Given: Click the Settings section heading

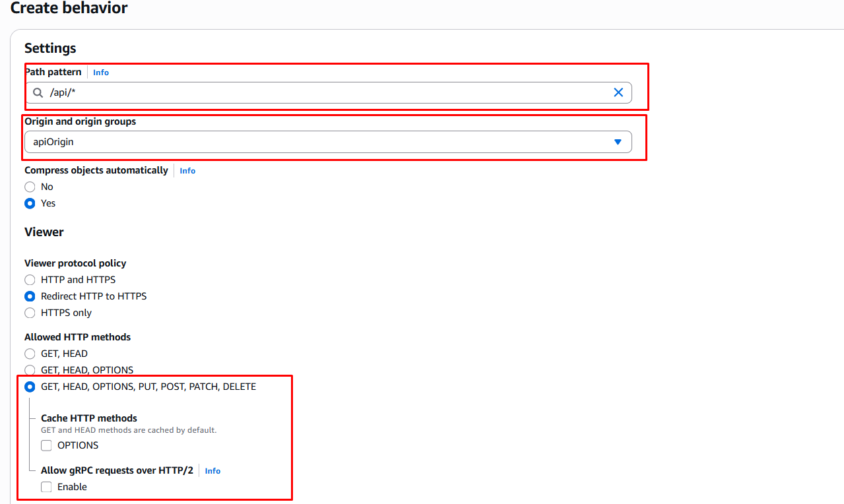Looking at the screenshot, I should 50,48.
